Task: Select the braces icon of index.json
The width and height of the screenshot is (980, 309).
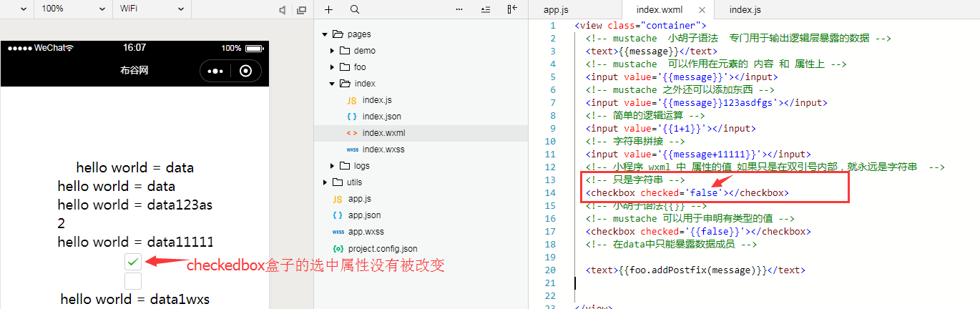Action: 352,117
